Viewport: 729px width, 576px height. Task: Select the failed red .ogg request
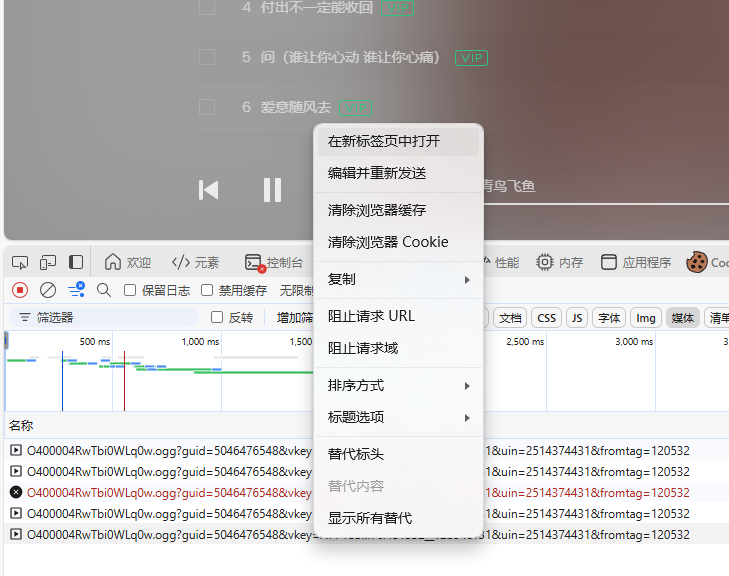366,493
